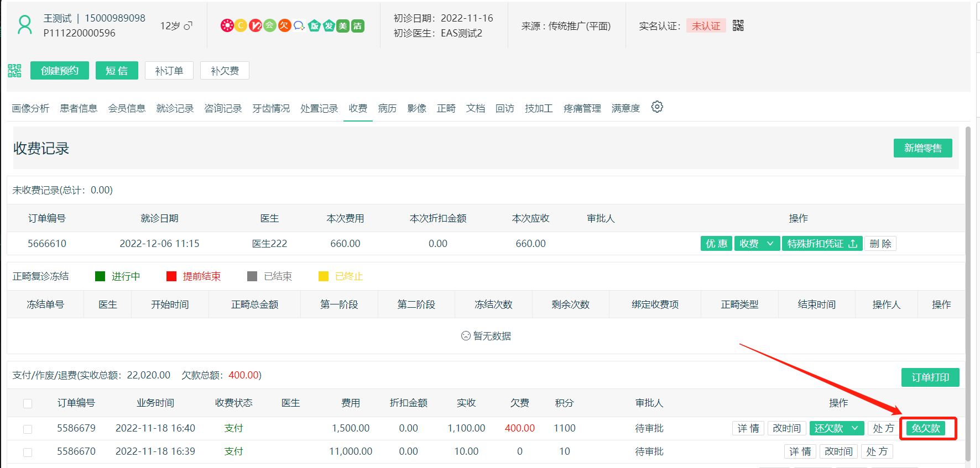
Task: Tick the checkbox for order 5586679
Action: tap(28, 429)
